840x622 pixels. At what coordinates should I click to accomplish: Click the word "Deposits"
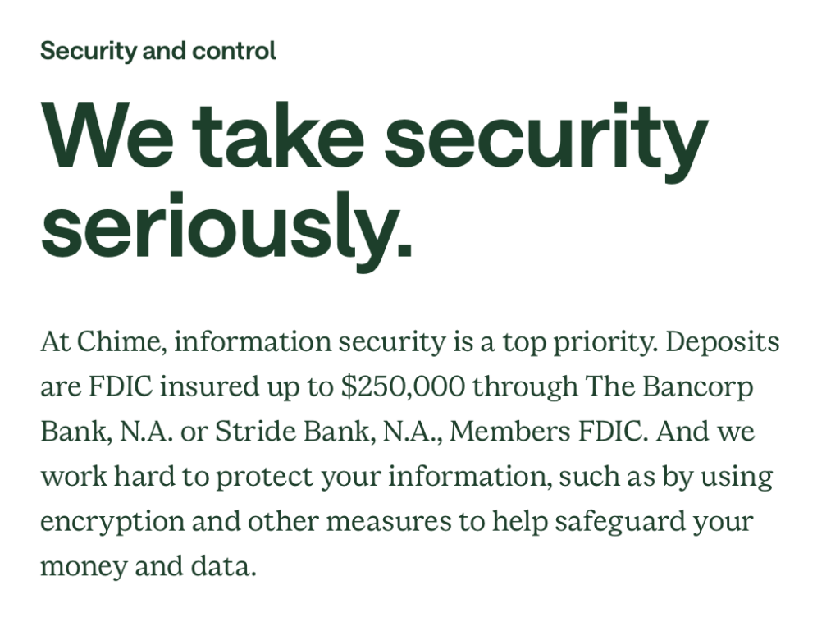[723, 341]
